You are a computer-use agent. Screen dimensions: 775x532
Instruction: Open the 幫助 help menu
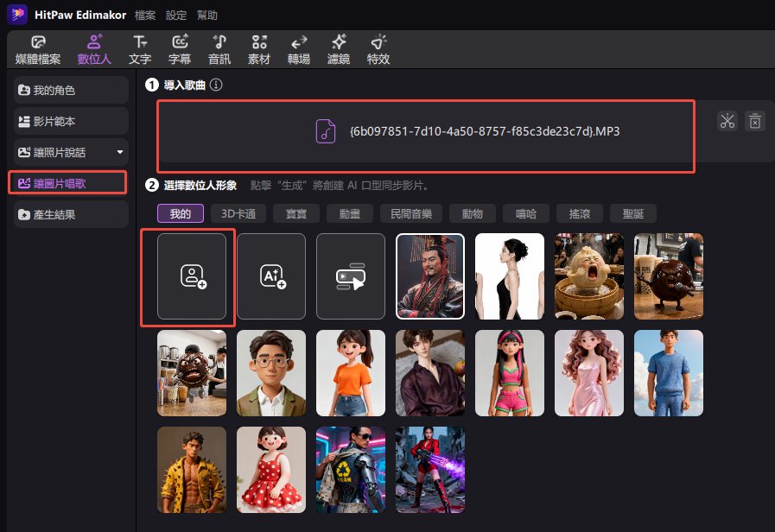click(x=207, y=16)
